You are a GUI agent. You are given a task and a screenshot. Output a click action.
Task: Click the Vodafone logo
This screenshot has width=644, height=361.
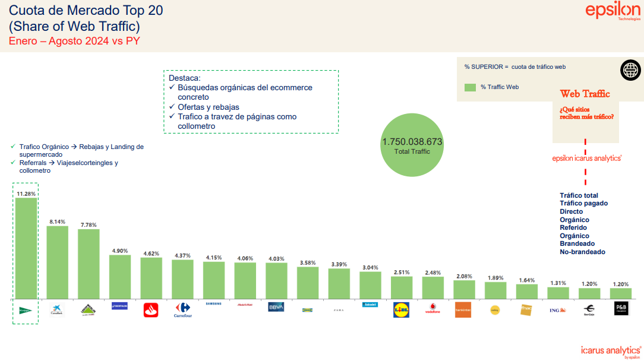click(x=433, y=308)
